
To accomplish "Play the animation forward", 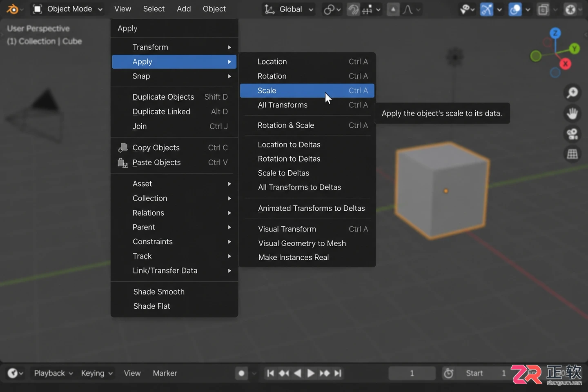I will pos(311,373).
